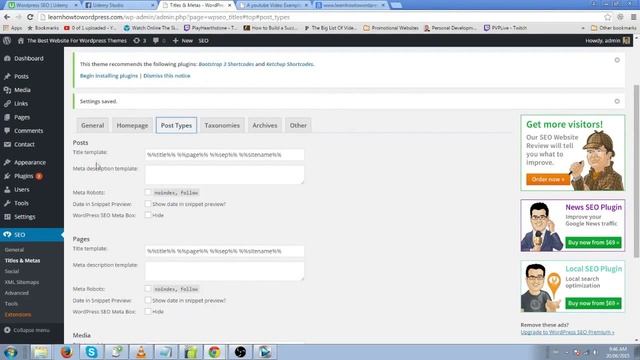The width and height of the screenshot is (640, 360).
Task: Switch to the Homepage tab
Action: (x=132, y=125)
